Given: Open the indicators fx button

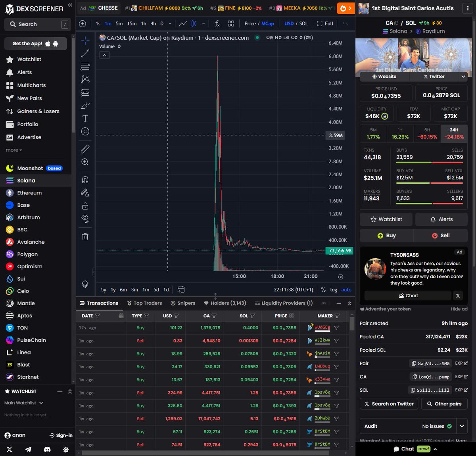Looking at the screenshot, I should pos(217,24).
